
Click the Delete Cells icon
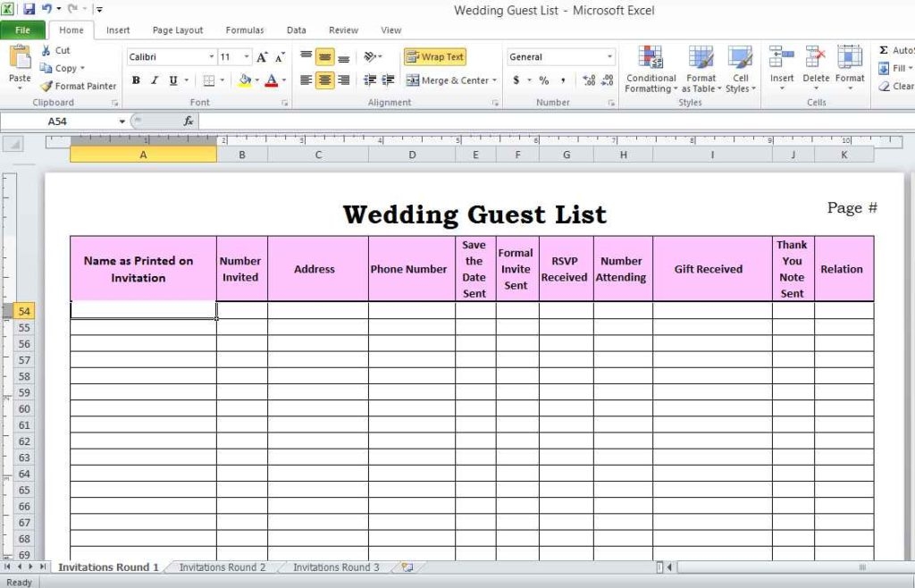815,56
